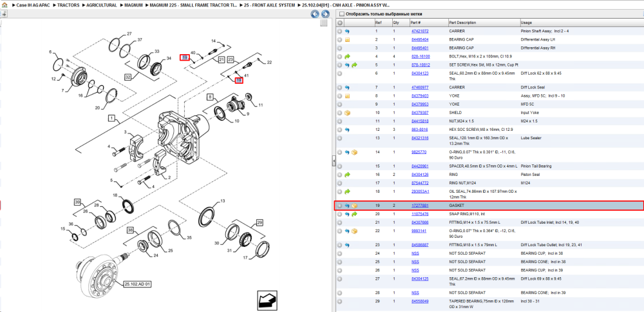Click boxed callout 39 in diagram
Screen dimensions: 644x312
coord(77,202)
